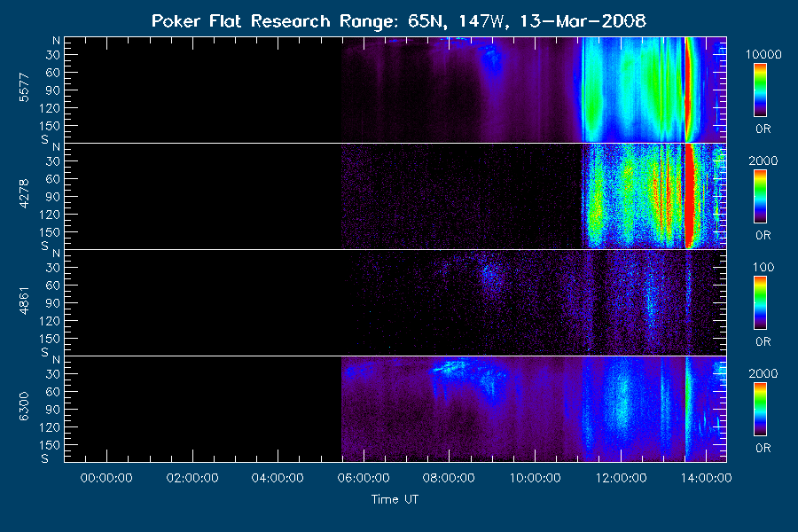Image resolution: width=798 pixels, height=532 pixels.
Task: Pick the 5577 panel rainbow color bar
Action: (761, 90)
